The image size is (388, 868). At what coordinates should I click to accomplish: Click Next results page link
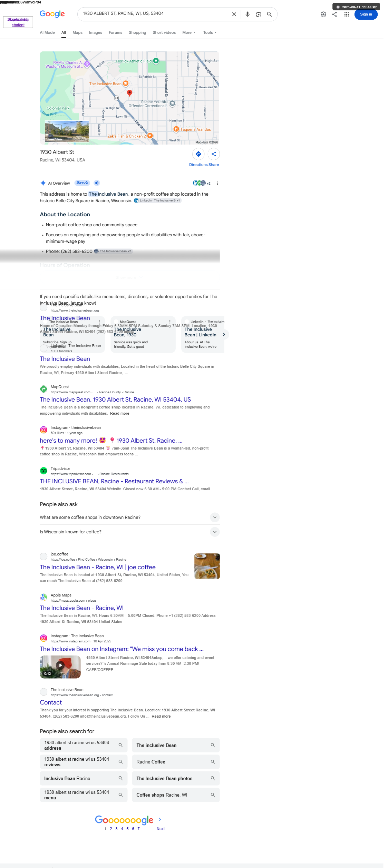[161, 829]
